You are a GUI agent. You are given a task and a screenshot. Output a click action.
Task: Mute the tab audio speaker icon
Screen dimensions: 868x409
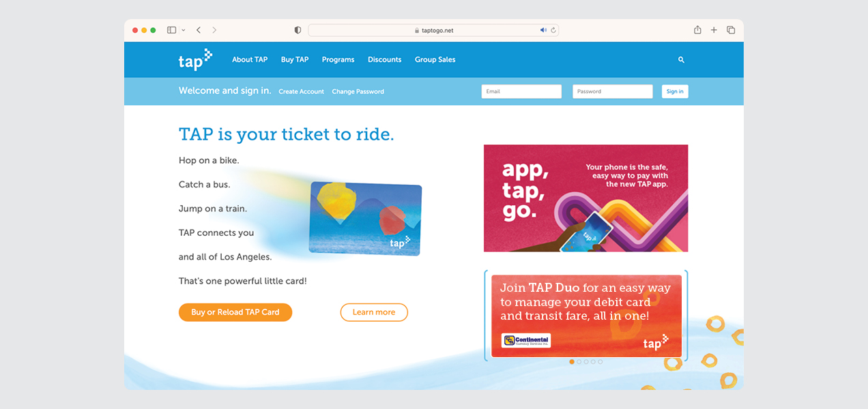(543, 30)
